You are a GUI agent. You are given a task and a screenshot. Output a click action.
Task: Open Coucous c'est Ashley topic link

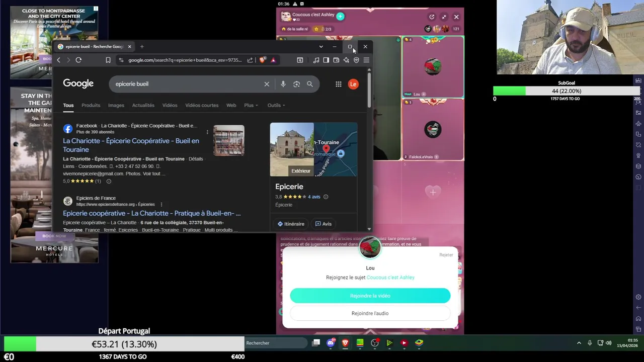[x=390, y=278]
